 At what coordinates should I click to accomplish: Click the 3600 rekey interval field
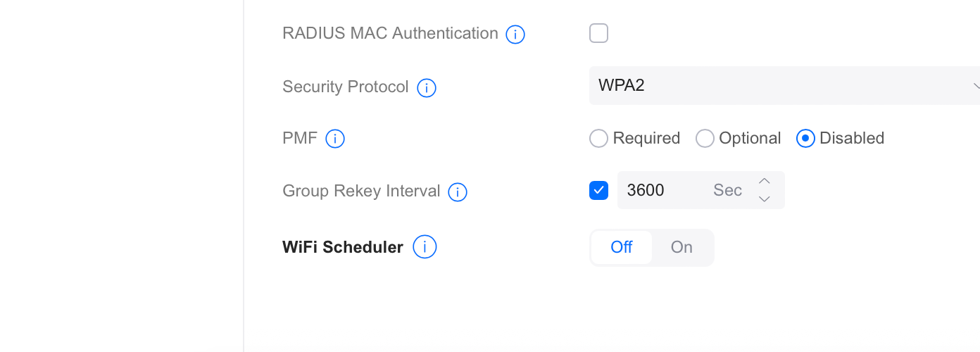click(701, 190)
